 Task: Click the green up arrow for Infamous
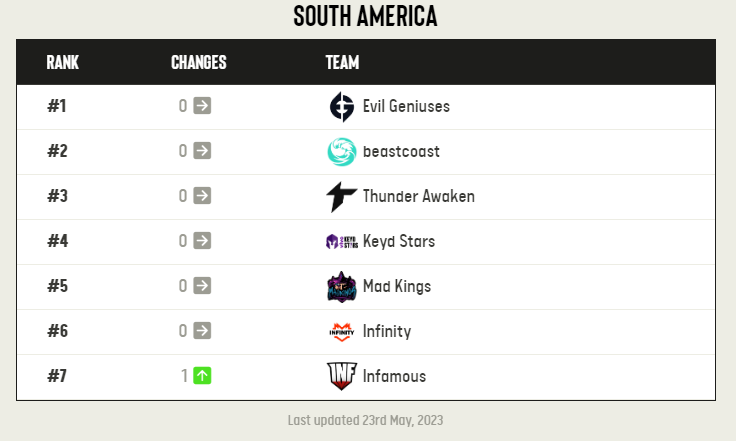[x=202, y=375]
